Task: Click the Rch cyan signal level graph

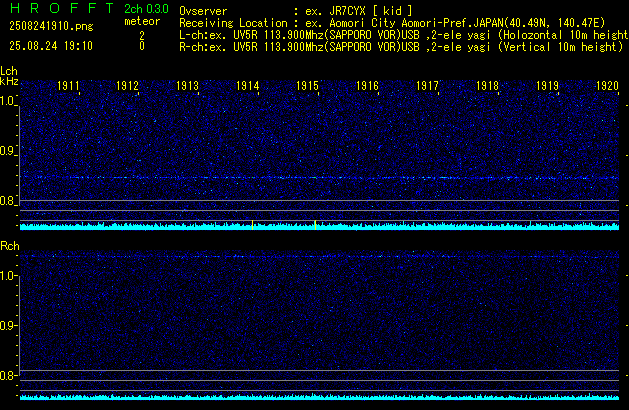Action: tap(319, 397)
